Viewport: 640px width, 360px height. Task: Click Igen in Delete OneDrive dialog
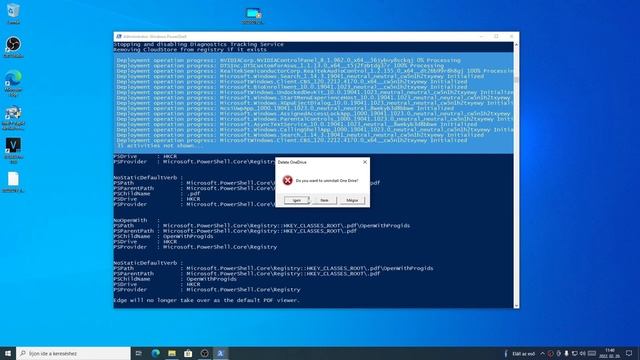click(x=297, y=200)
